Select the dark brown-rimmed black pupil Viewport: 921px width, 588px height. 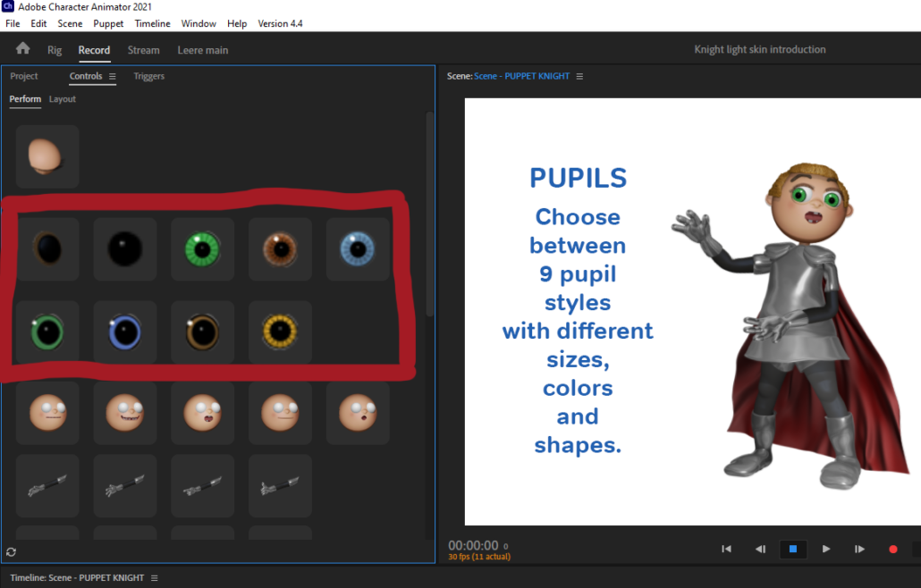point(47,248)
